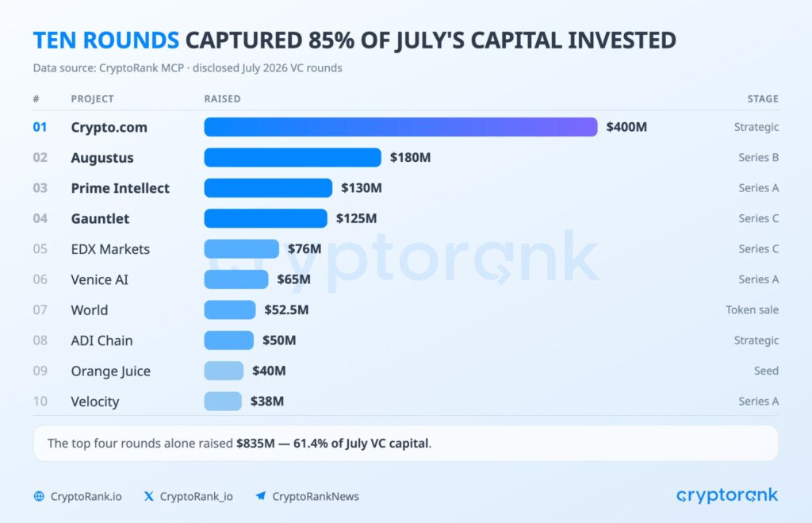Select the Venice AI row name

(x=99, y=279)
